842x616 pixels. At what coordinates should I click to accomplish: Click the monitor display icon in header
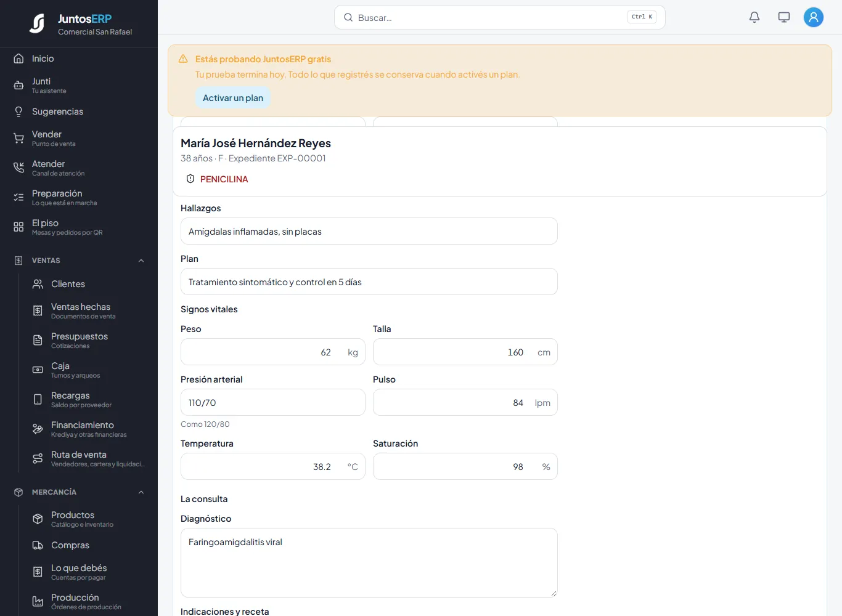click(x=784, y=17)
